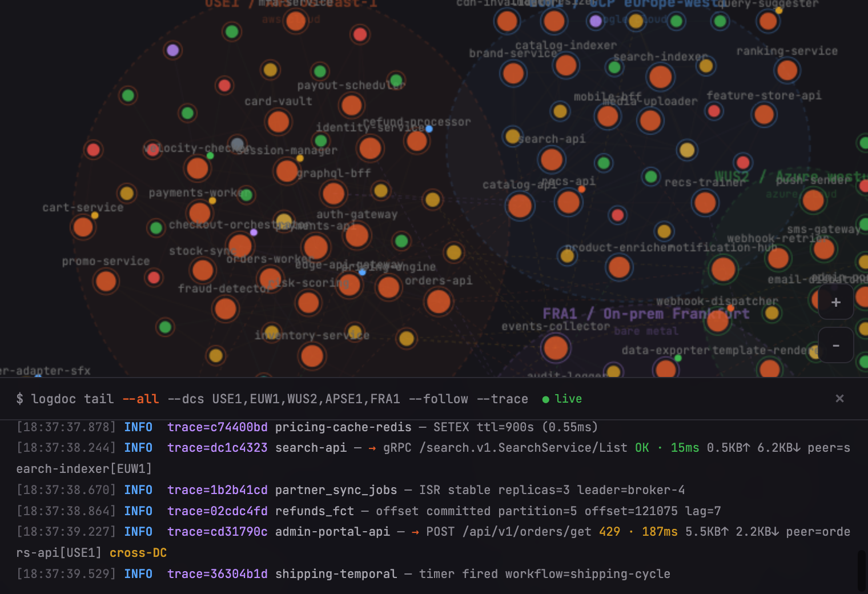The width and height of the screenshot is (868, 594).
Task: Select the ranking-service node
Action: 787,70
